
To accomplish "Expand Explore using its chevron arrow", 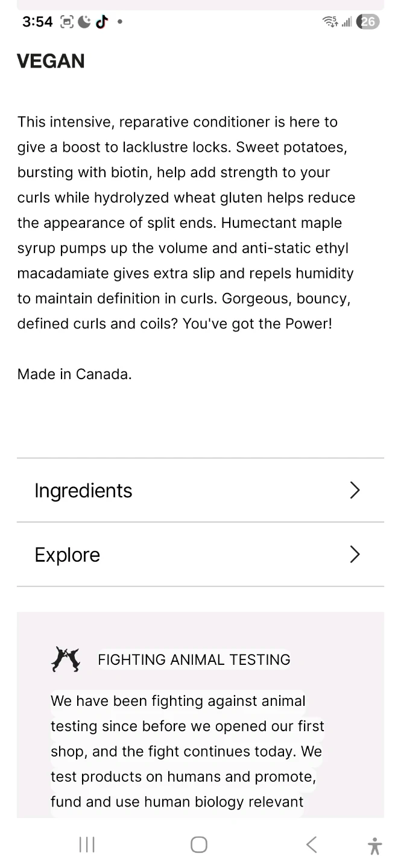I will [355, 555].
